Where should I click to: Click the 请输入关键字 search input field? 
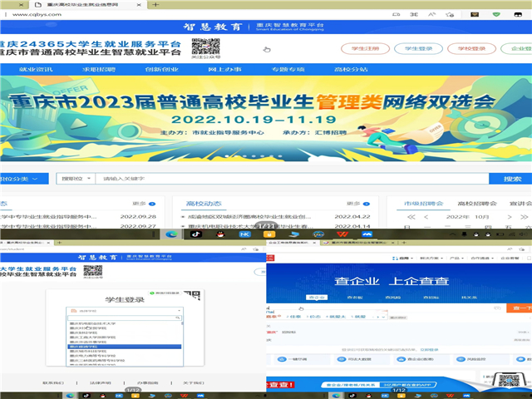[291, 179]
